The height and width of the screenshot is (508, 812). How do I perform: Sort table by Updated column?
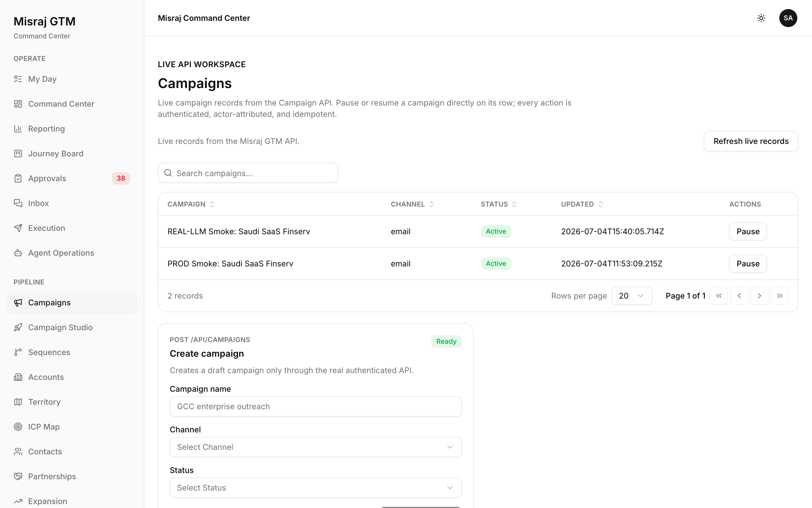click(x=582, y=204)
